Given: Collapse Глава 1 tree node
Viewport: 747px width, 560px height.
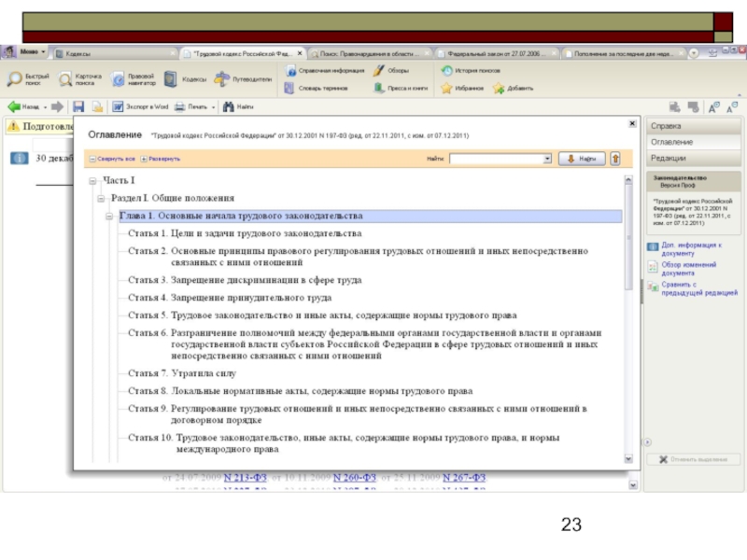Looking at the screenshot, I should tap(109, 217).
